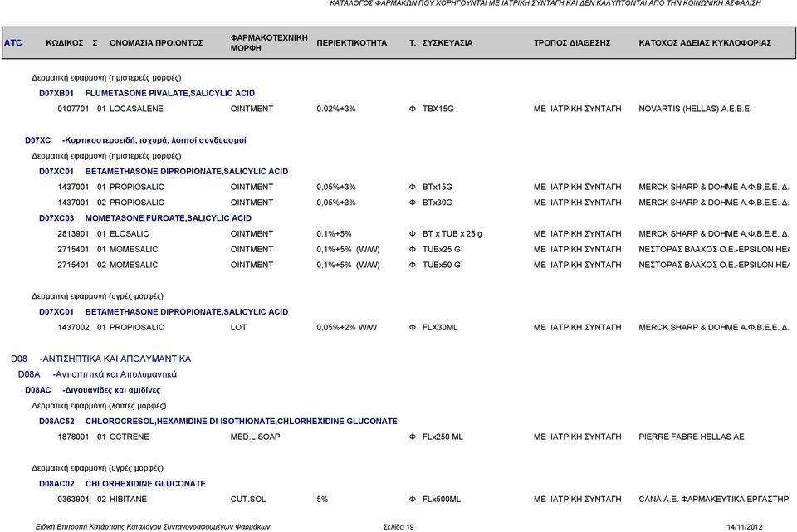Click Δερματική εφαρμογή (λοιπές μορφές)
The image size is (797, 532).
point(99,406)
